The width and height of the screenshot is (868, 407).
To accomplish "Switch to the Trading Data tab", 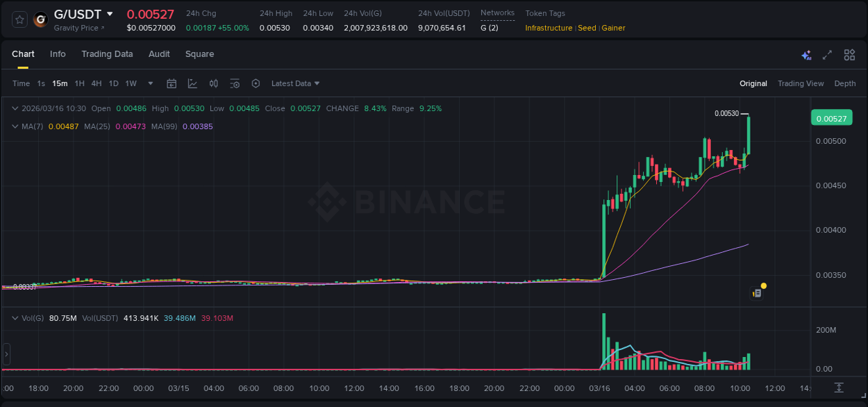I will [107, 54].
